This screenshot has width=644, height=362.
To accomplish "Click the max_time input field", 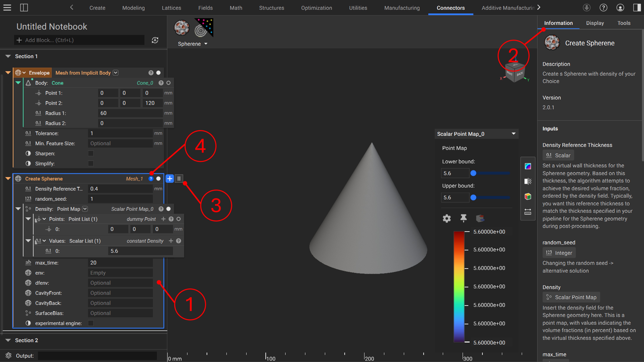I will 120,263.
